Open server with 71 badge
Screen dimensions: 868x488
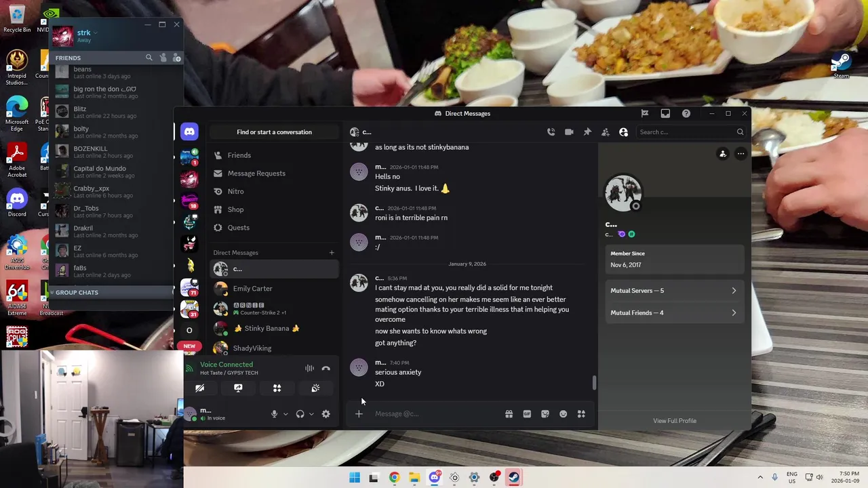189,287
